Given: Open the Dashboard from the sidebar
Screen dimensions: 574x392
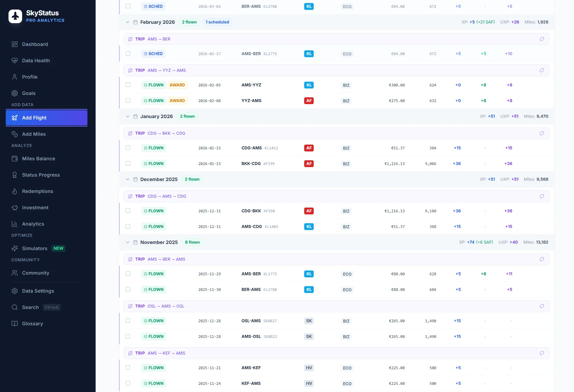Looking at the screenshot, I should [x=34, y=44].
